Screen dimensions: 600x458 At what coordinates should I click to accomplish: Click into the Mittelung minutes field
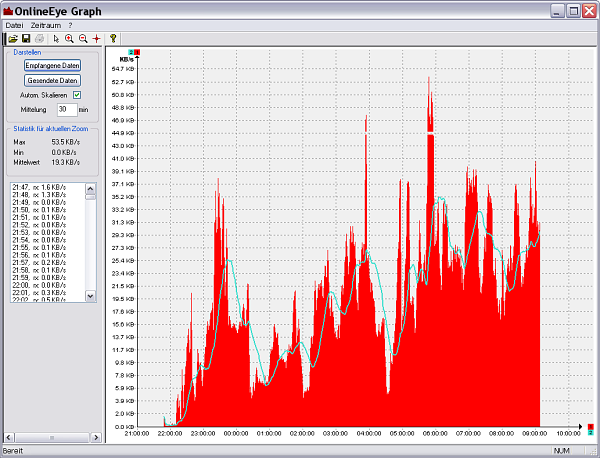[66, 109]
